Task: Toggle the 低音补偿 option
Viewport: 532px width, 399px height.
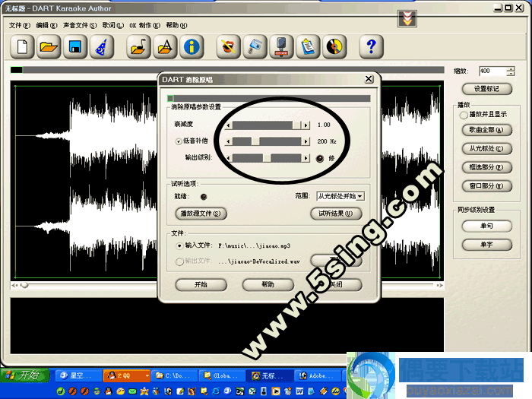Action: click(x=179, y=141)
